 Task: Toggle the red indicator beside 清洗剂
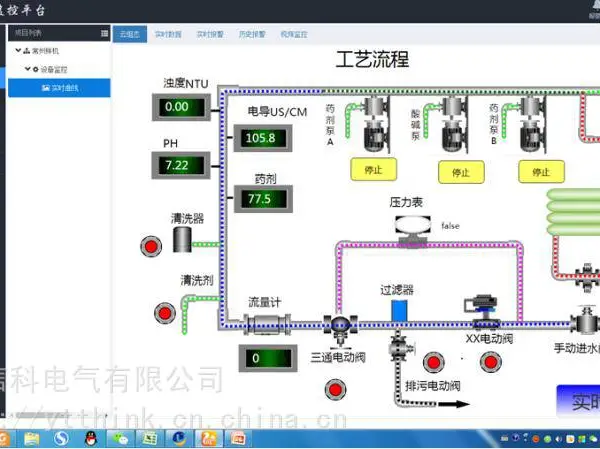pyautogui.click(x=165, y=313)
